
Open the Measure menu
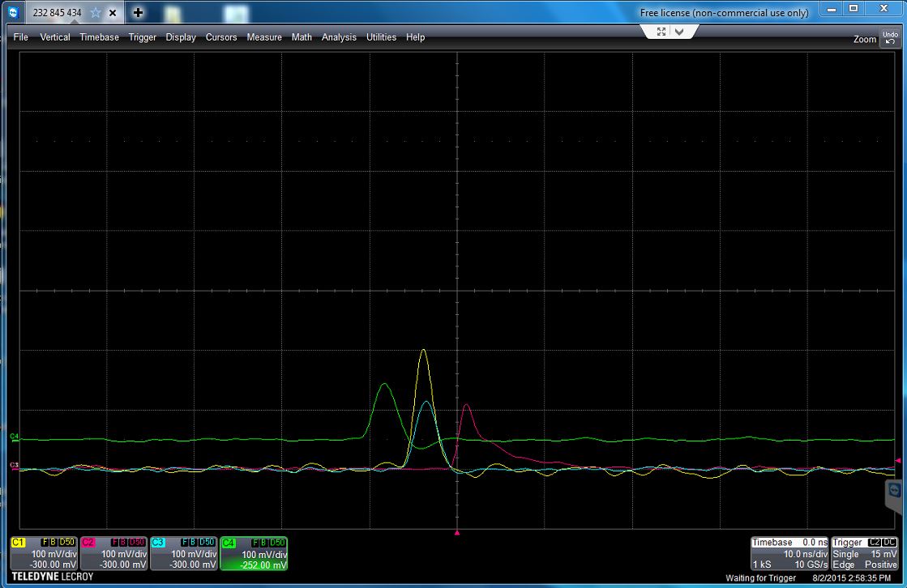264,37
